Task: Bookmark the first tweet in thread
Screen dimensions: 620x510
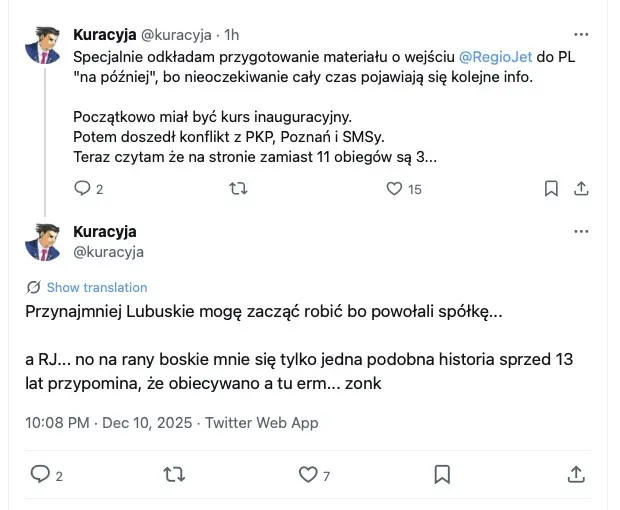Action: (550, 188)
